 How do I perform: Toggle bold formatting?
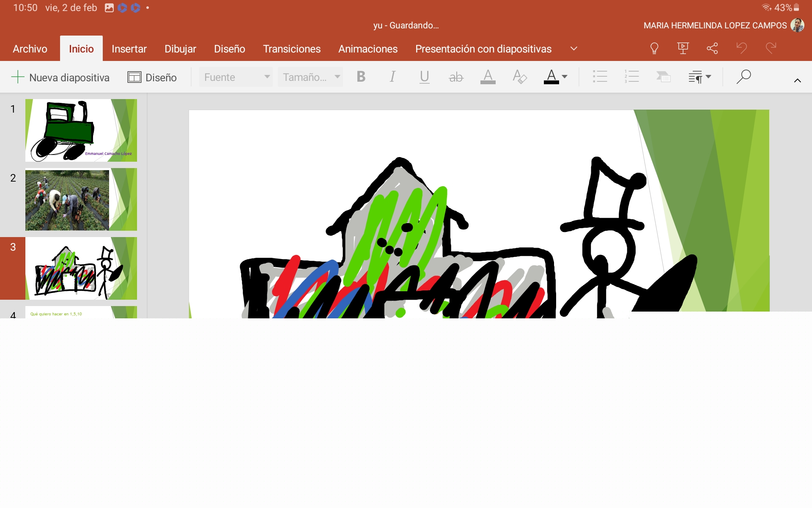click(x=361, y=77)
